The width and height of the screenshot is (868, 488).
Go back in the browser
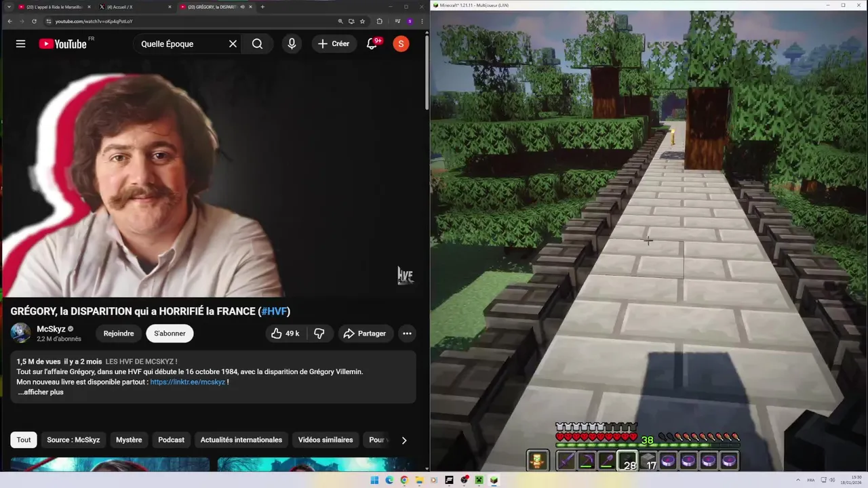point(9,22)
